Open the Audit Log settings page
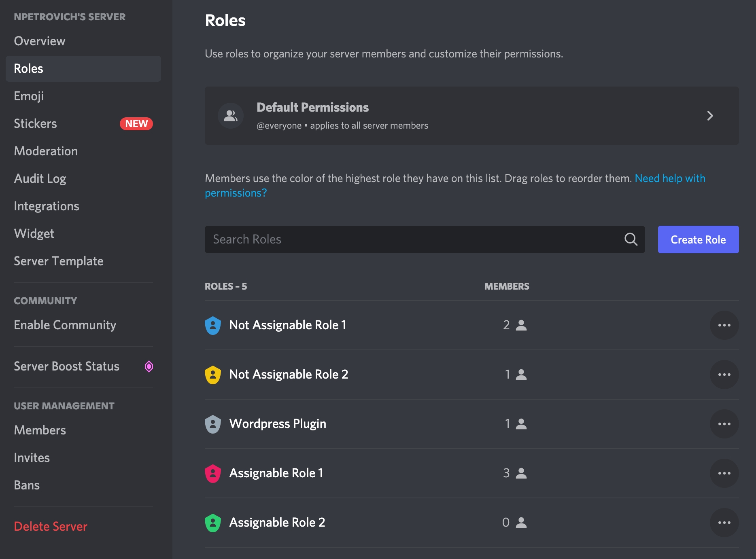The height and width of the screenshot is (559, 756). (x=40, y=179)
